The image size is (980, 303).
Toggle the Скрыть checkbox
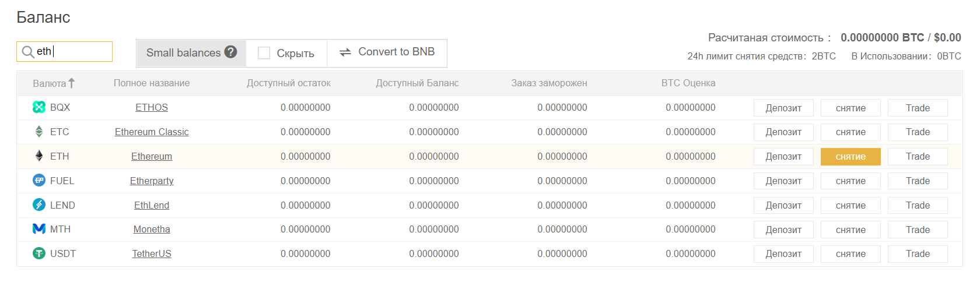(x=264, y=53)
